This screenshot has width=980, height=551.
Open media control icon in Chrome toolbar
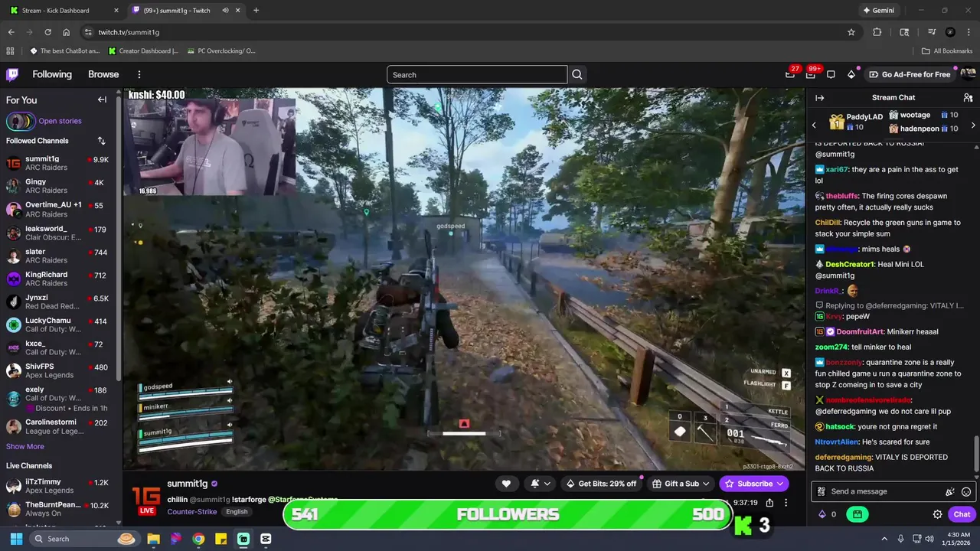pos(932,32)
